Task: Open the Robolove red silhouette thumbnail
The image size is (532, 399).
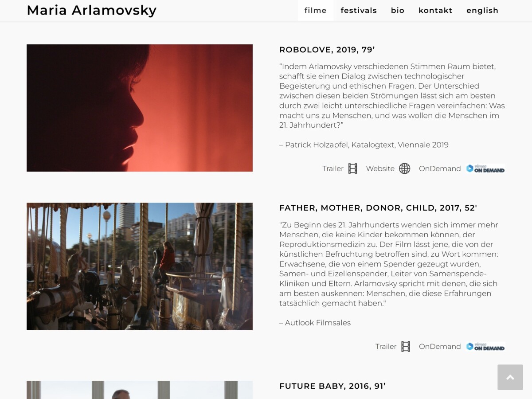Action: pos(140,108)
